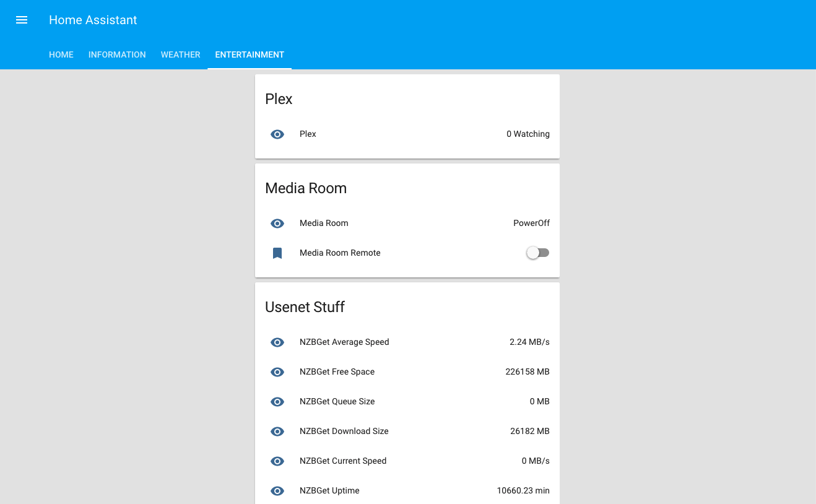Switch to the WEATHER tab
This screenshot has width=816, height=504.
180,54
